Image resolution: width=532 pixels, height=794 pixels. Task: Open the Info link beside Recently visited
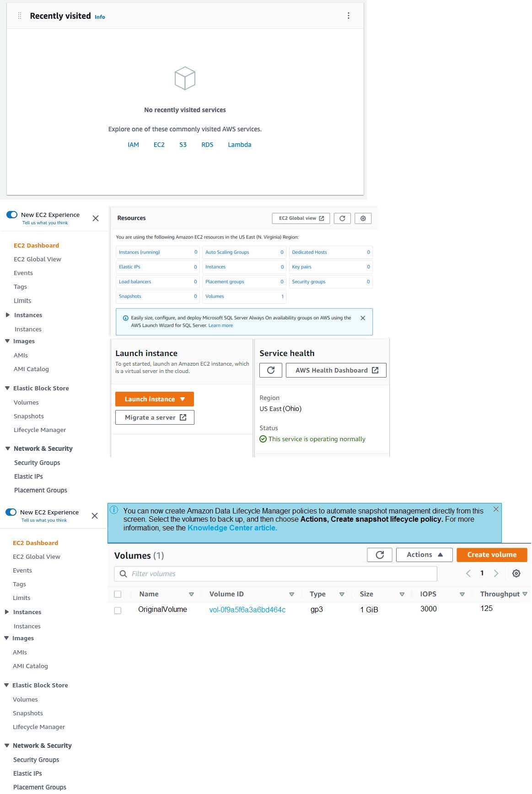tap(100, 17)
